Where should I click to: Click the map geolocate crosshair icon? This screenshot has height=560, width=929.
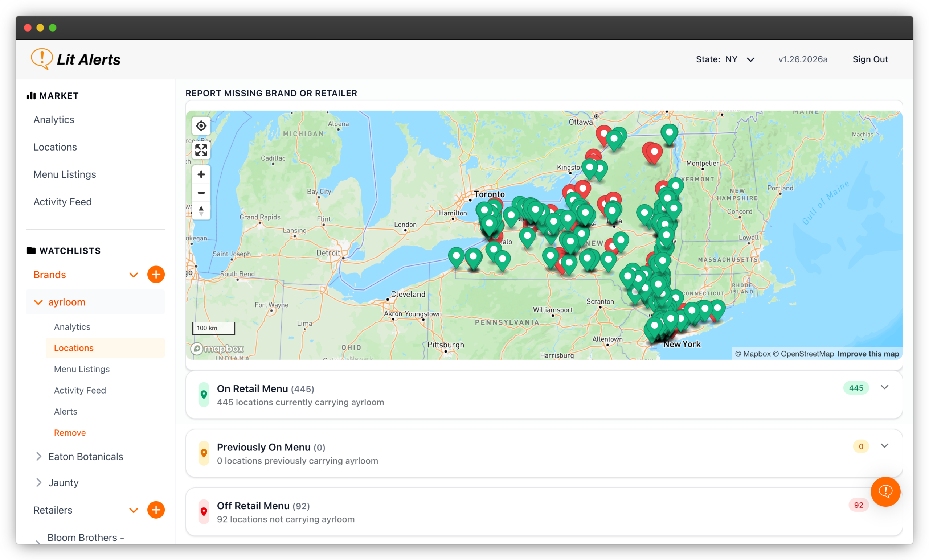pyautogui.click(x=201, y=126)
